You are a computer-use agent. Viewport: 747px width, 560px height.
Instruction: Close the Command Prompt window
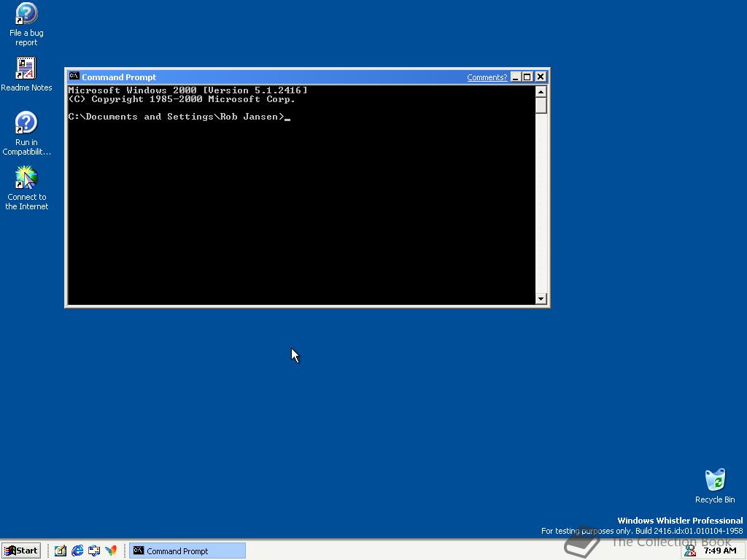pyautogui.click(x=541, y=77)
